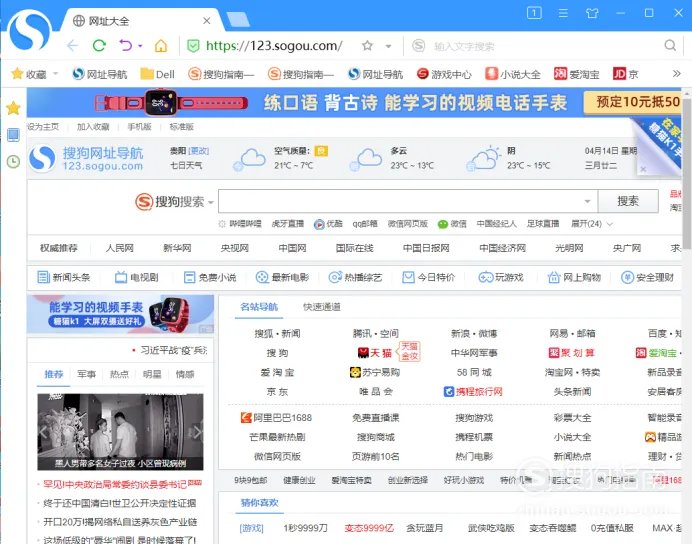This screenshot has width=692, height=544.
Task: Open the 今日特价 category
Action: click(x=428, y=277)
